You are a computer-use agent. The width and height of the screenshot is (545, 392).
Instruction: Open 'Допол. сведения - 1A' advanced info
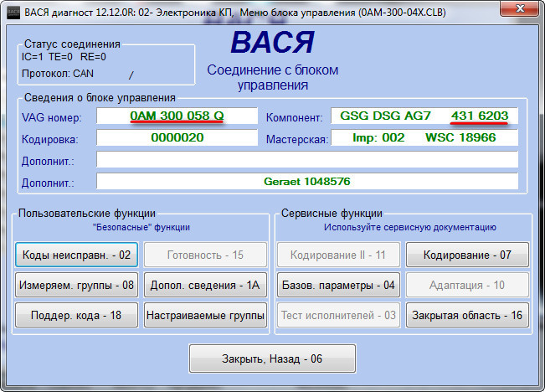point(205,286)
